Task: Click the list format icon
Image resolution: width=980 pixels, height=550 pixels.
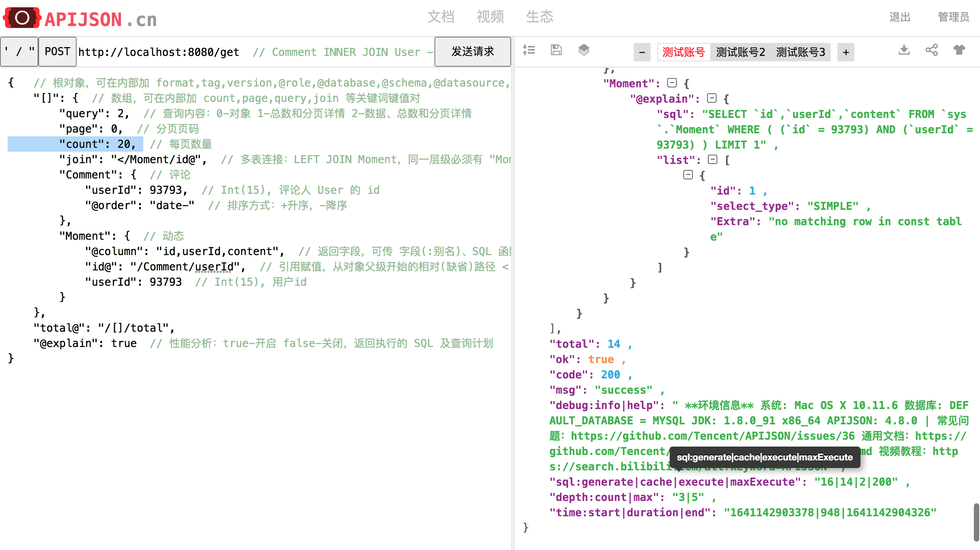Action: coord(529,50)
